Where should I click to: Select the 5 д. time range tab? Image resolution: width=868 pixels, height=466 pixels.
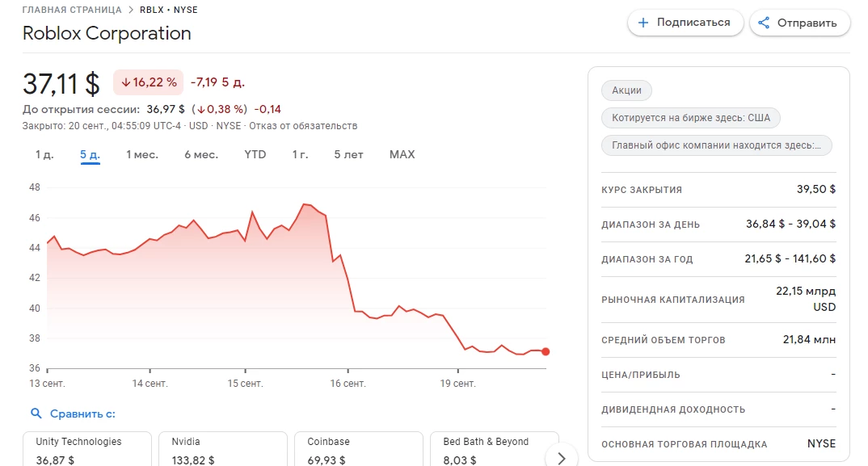(x=90, y=155)
